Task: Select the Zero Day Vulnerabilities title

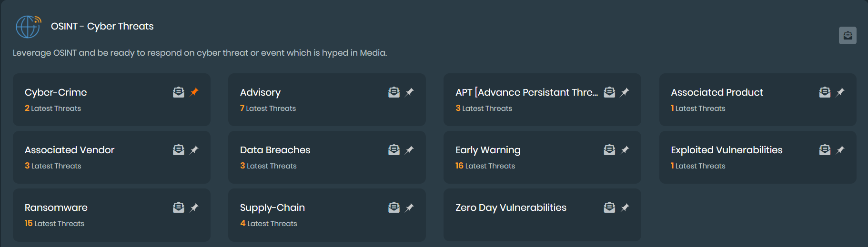Action: click(511, 207)
